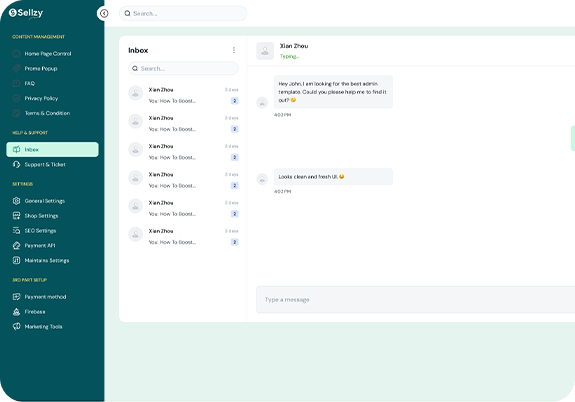Screen dimensions: 575x402
Task: Click the Privacy Policy icon
Action: [x=17, y=98]
